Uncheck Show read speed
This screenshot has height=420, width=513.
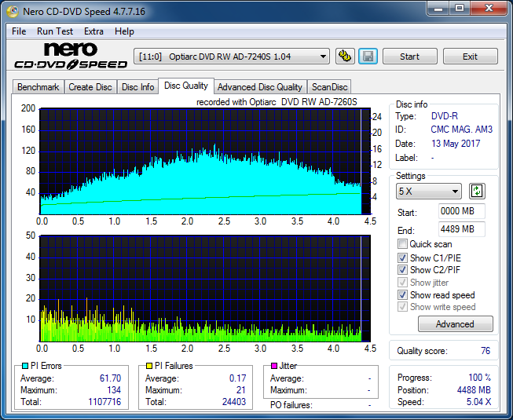[x=402, y=295]
